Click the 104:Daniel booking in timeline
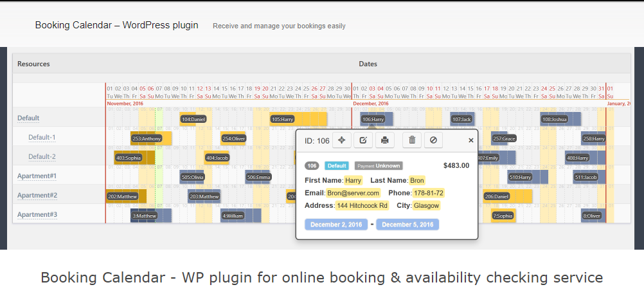Image resolution: width=644 pixels, height=296 pixels. (193, 119)
